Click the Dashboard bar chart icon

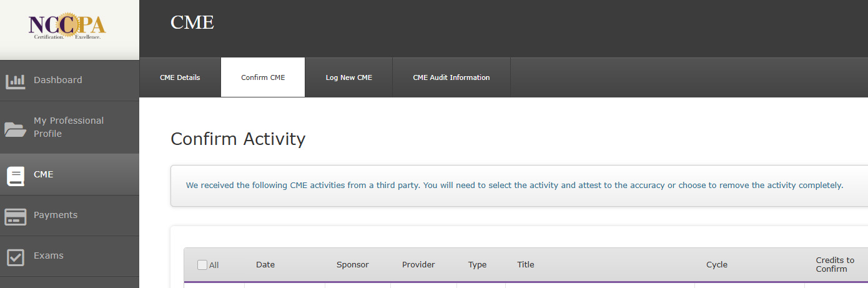point(16,81)
